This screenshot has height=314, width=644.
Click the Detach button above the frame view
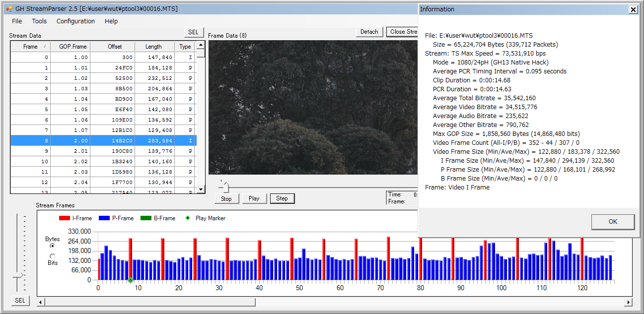[369, 32]
